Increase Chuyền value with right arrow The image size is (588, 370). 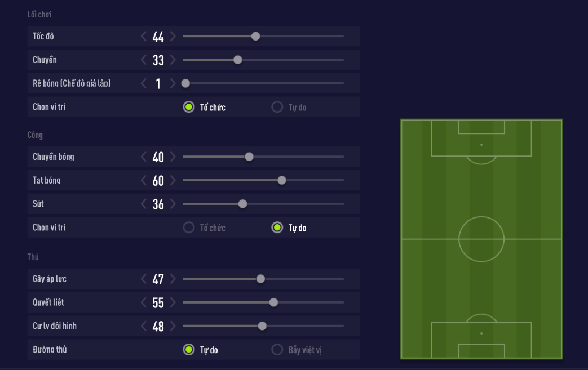click(x=173, y=60)
